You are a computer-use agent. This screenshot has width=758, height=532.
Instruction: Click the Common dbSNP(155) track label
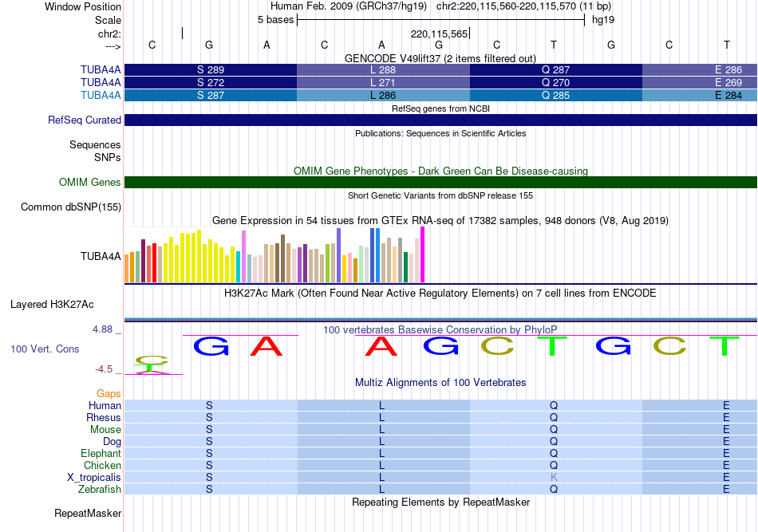click(71, 207)
